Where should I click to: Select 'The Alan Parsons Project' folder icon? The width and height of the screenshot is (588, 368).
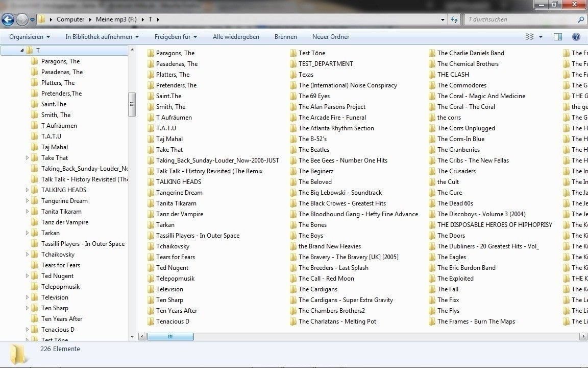click(293, 107)
